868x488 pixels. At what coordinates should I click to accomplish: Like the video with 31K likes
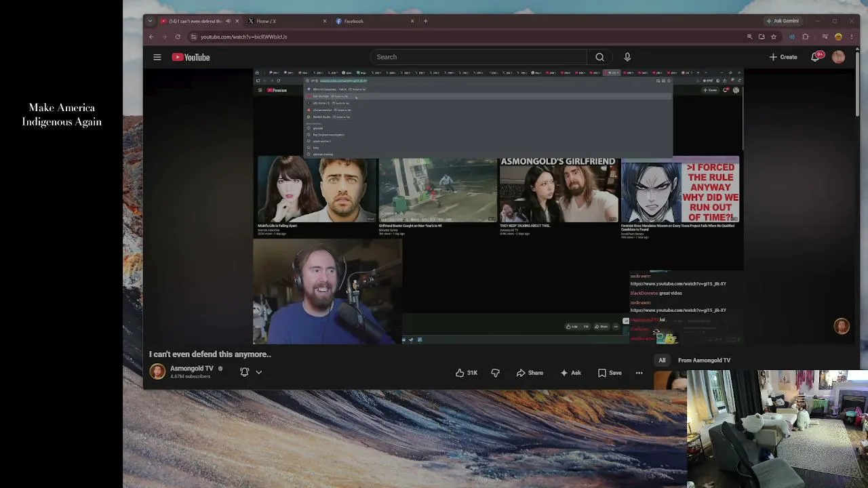click(467, 373)
